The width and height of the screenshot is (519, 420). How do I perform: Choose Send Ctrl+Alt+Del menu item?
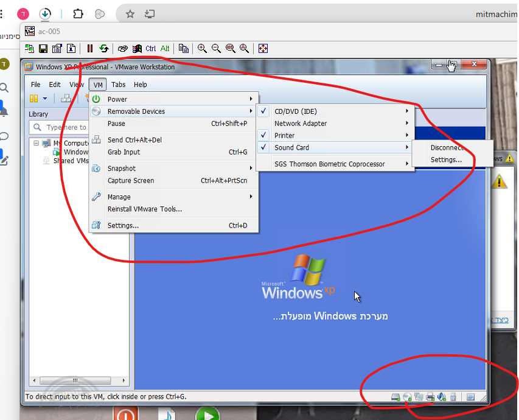coord(174,140)
